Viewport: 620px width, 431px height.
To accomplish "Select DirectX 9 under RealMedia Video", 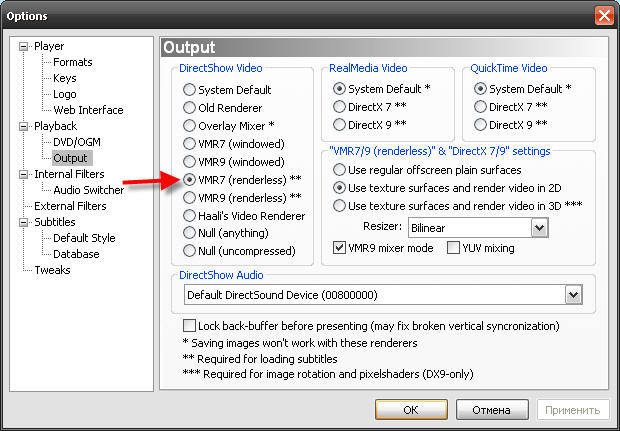I will (x=339, y=125).
